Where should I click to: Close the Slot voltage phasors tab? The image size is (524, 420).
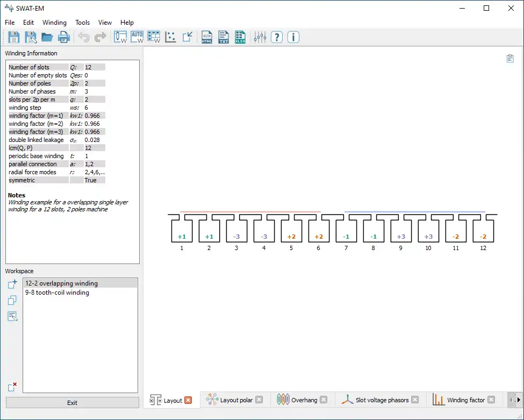click(414, 400)
